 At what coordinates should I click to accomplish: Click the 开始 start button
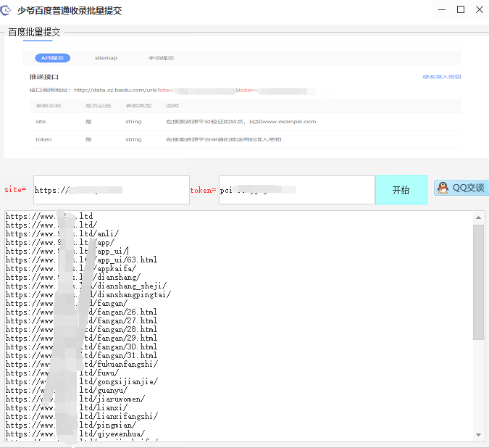pyautogui.click(x=401, y=190)
